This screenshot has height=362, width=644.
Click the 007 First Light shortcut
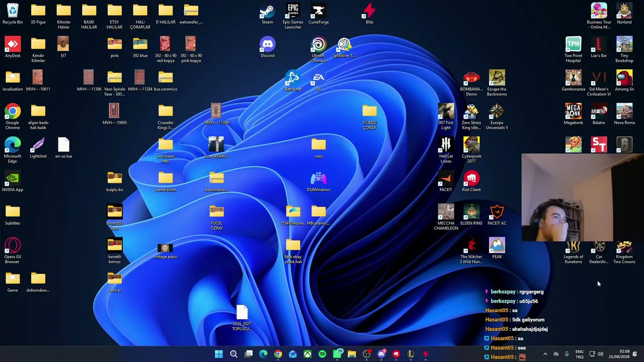tap(446, 117)
